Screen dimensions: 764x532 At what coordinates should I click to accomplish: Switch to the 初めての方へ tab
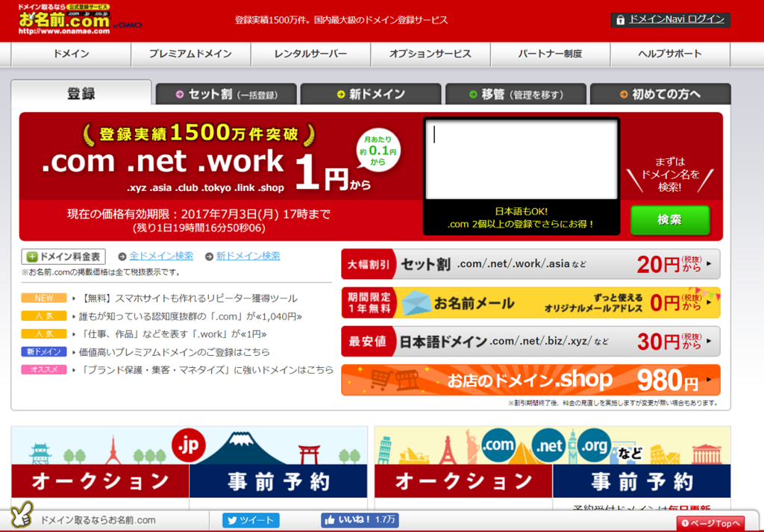click(660, 94)
